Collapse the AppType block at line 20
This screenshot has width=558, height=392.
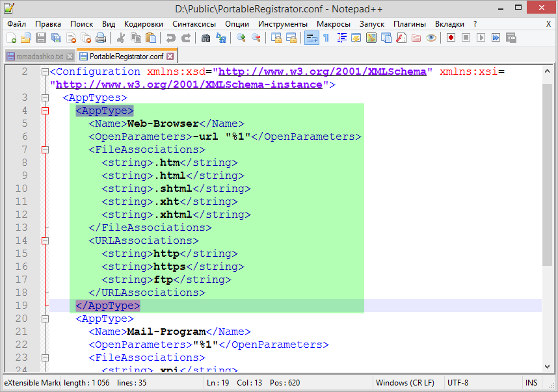45,319
